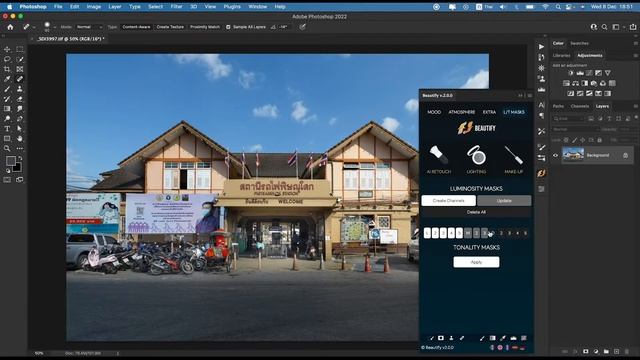Click Update luminosity masks button

click(504, 200)
